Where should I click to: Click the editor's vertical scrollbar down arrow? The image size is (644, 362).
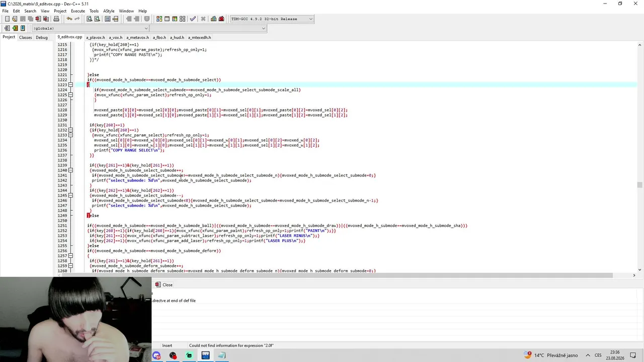point(639,270)
